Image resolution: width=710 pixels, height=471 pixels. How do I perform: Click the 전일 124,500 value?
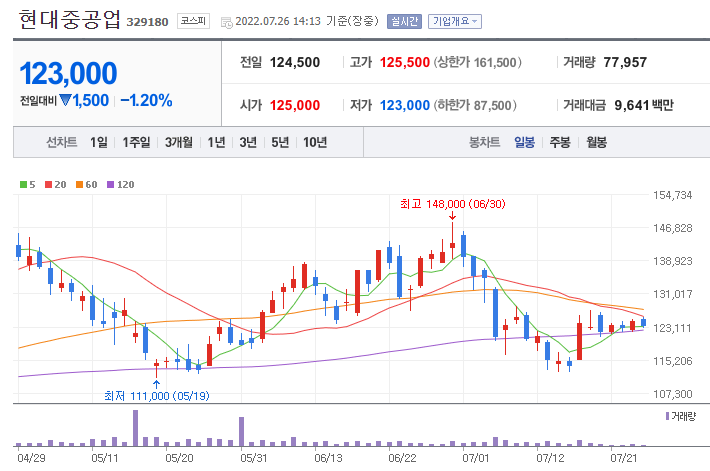coord(295,62)
